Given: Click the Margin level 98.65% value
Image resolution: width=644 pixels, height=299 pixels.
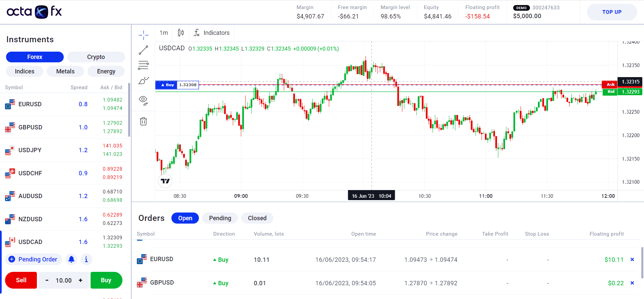Looking at the screenshot, I should pos(391,16).
